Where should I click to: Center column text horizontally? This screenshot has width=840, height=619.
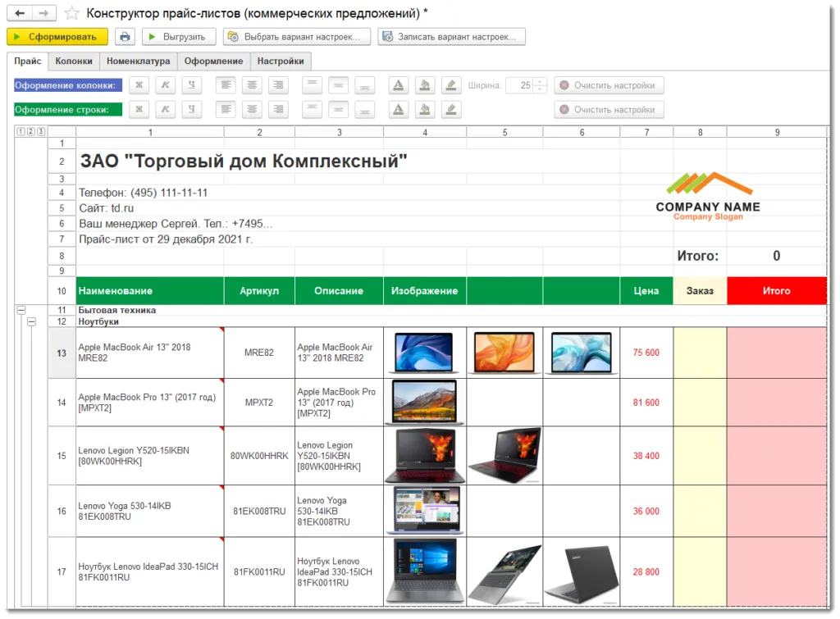252,85
